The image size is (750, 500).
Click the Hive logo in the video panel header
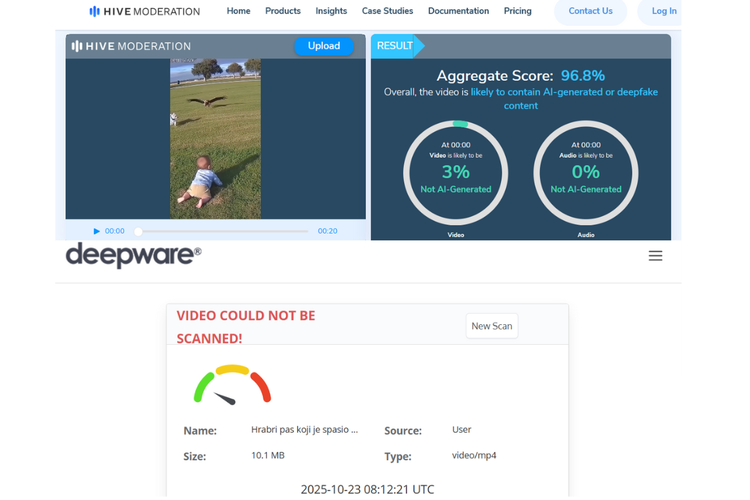click(x=131, y=46)
